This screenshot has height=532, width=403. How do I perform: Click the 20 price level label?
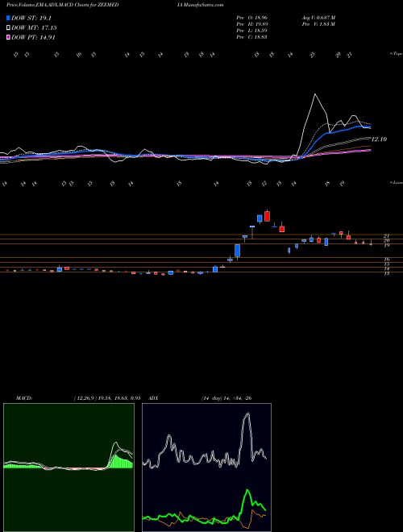386,240
